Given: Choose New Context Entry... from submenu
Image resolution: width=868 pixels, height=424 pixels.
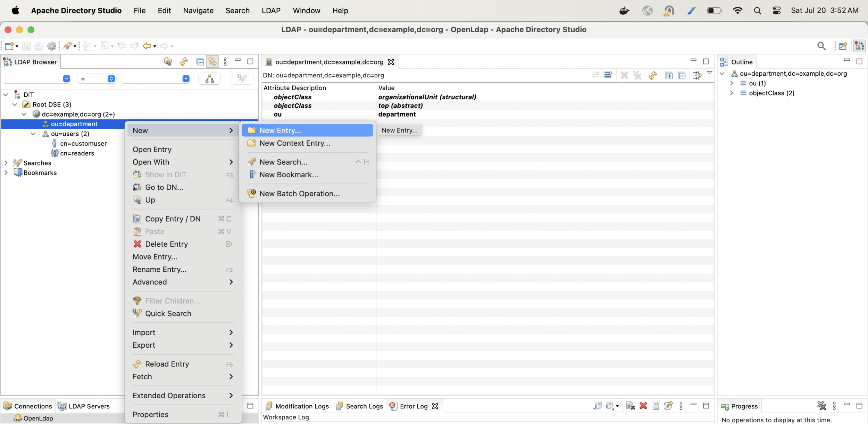Looking at the screenshot, I should (294, 143).
